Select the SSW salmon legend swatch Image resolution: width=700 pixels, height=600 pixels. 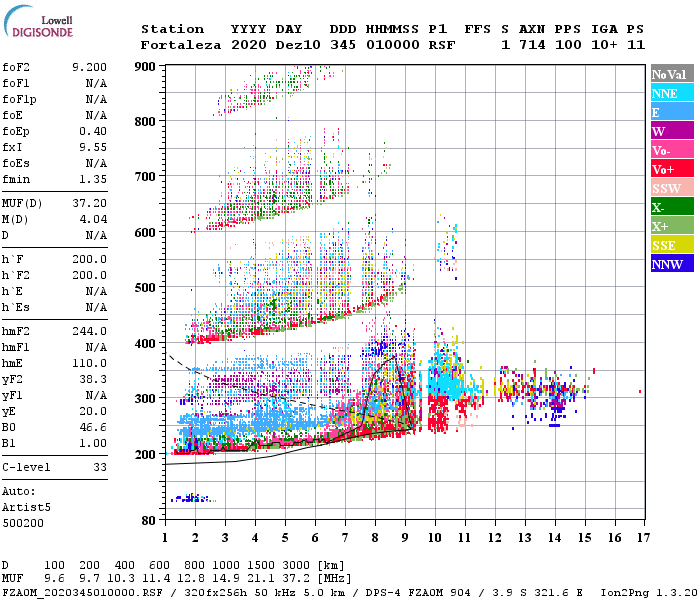[672, 188]
